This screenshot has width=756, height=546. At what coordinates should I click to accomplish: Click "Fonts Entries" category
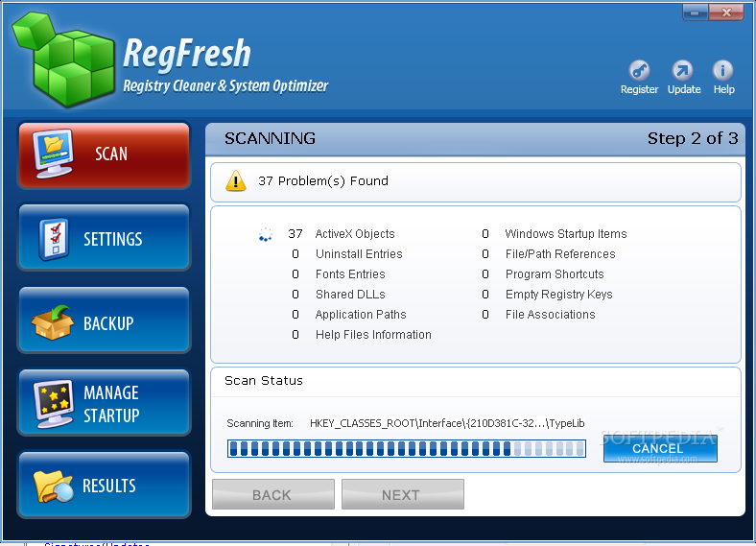(x=350, y=274)
